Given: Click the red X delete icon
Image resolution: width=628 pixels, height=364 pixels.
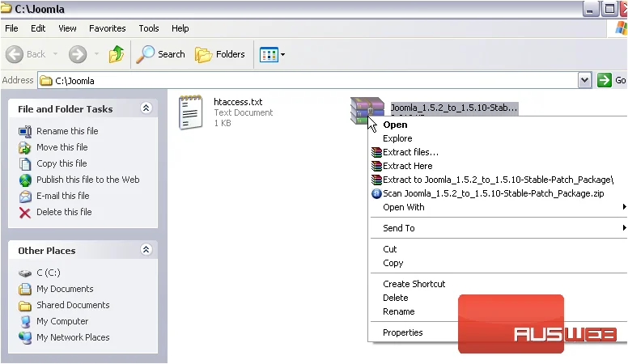Looking at the screenshot, I should pyautogui.click(x=25, y=213).
